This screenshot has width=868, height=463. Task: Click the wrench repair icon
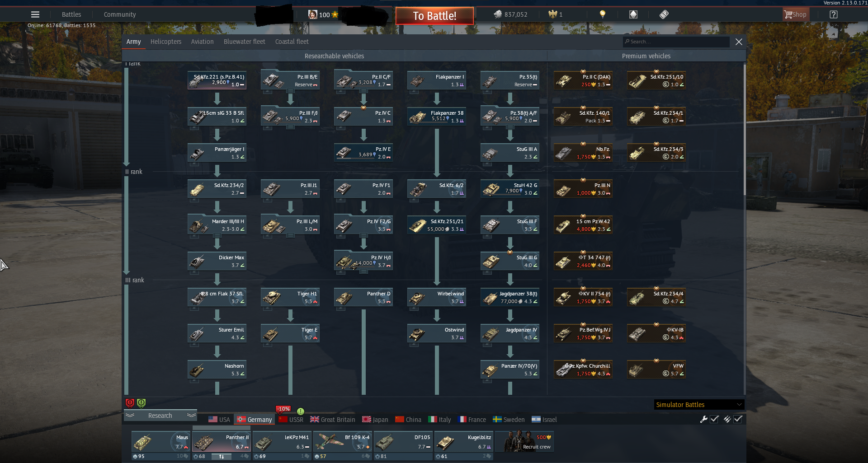[x=703, y=419]
